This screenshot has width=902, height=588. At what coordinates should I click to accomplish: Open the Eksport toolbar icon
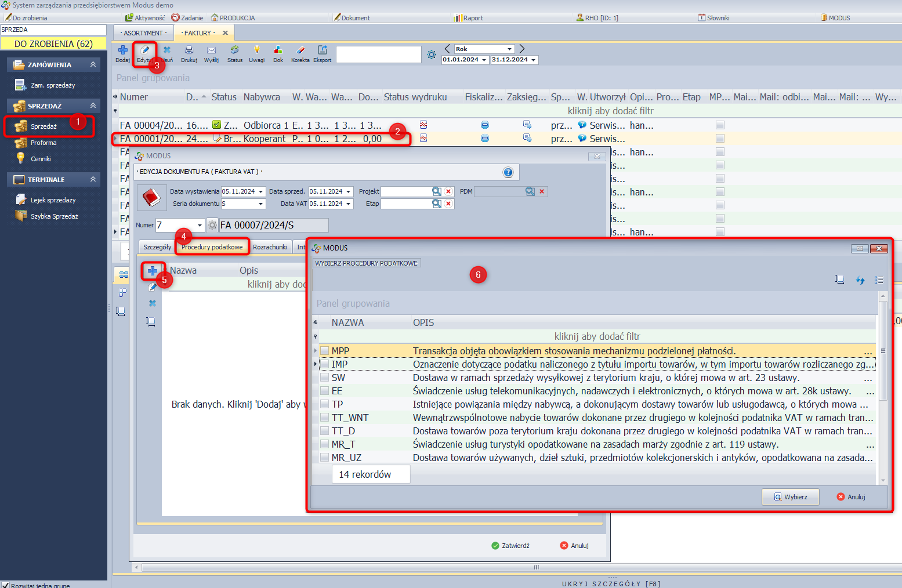point(323,50)
